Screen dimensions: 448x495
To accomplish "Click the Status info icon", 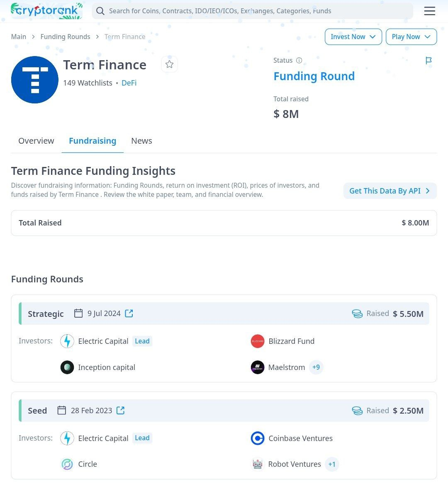I will (299, 60).
